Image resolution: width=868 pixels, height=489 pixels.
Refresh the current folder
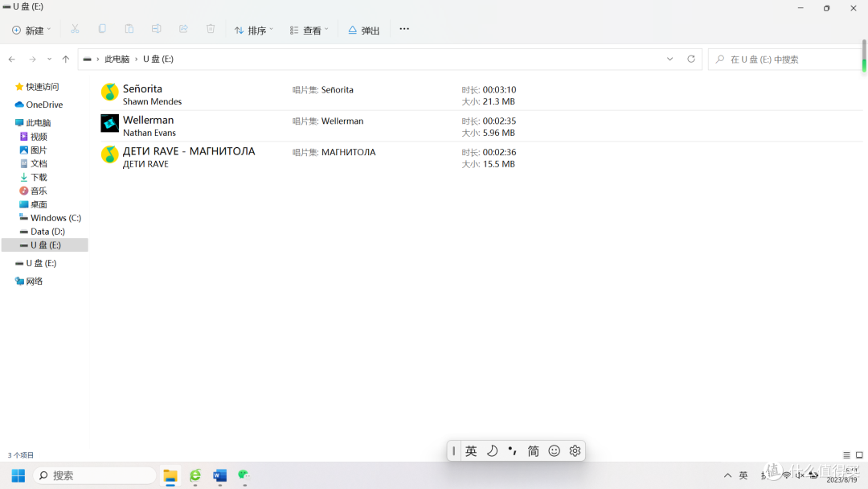point(691,60)
